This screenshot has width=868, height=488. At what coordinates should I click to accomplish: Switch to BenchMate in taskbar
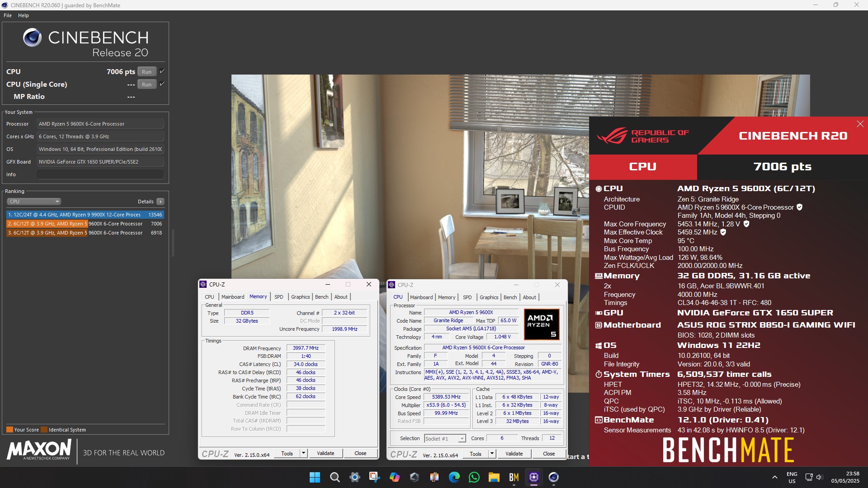click(x=514, y=477)
